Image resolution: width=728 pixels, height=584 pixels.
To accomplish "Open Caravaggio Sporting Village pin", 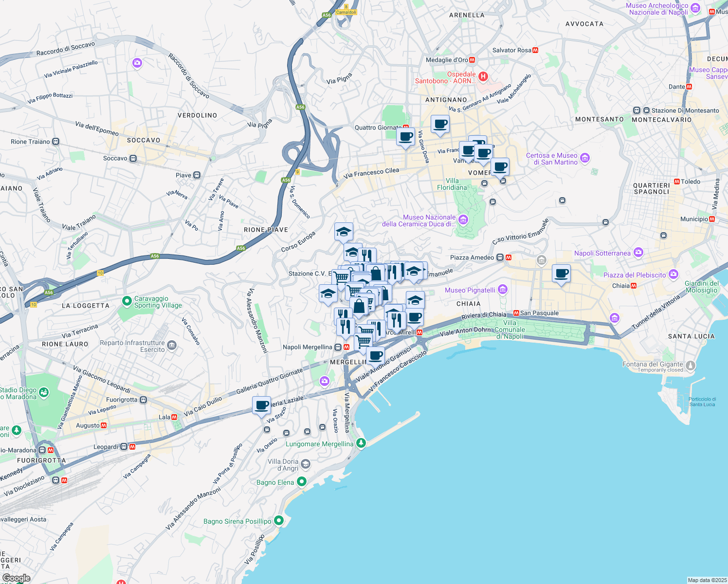I will coord(127,302).
